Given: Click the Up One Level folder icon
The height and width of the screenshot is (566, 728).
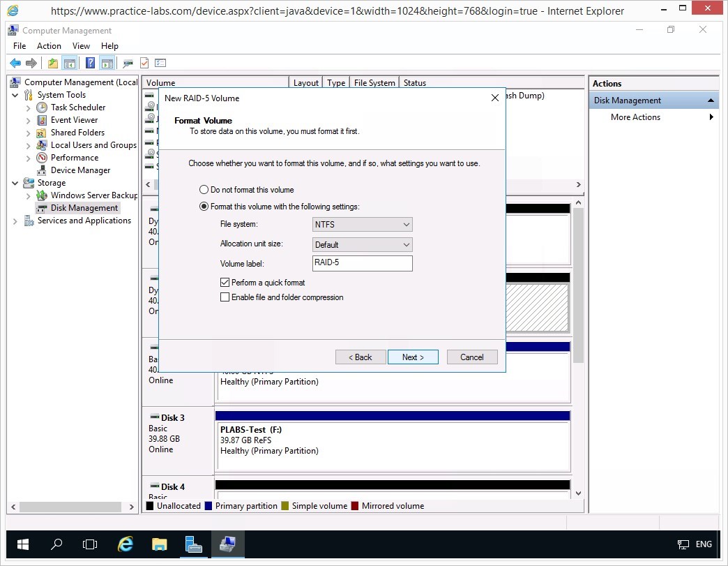Looking at the screenshot, I should 53,64.
